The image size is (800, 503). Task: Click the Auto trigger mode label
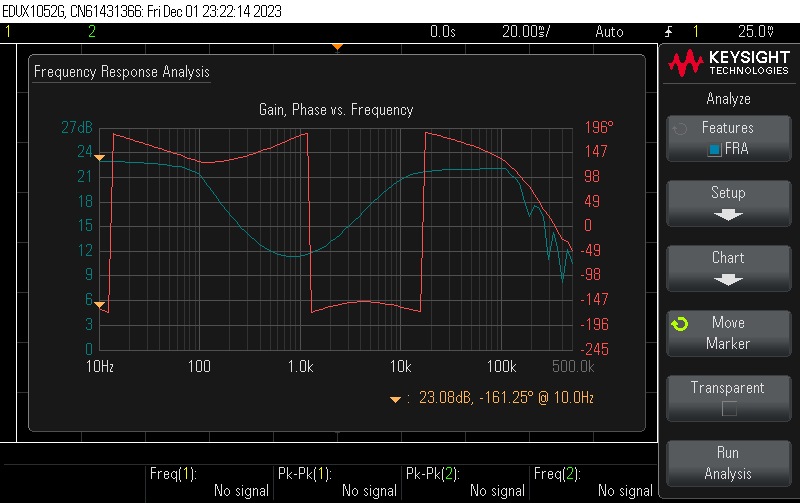(609, 32)
